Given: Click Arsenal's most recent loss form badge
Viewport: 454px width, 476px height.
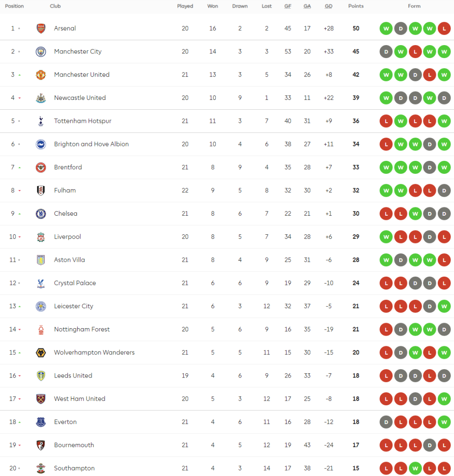Looking at the screenshot, I should click(444, 28).
